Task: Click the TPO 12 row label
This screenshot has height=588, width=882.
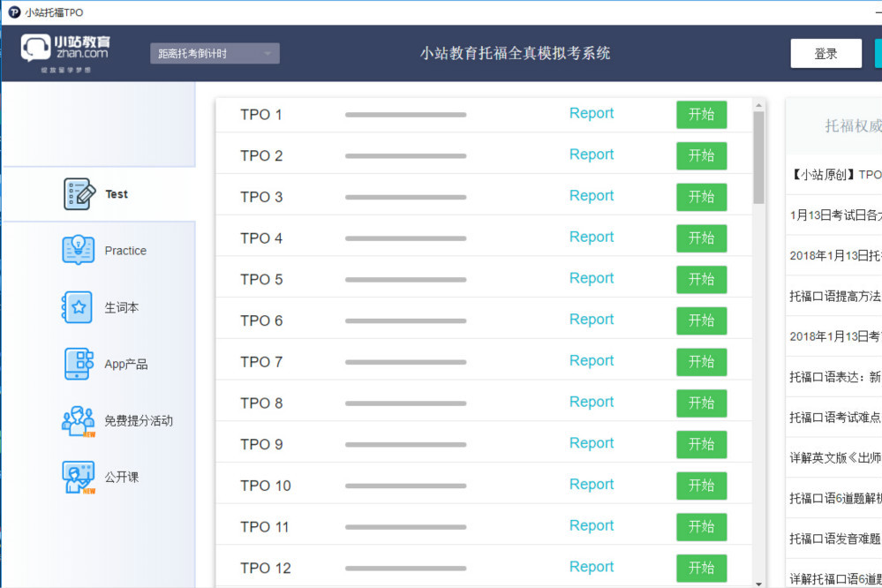Action: point(266,569)
